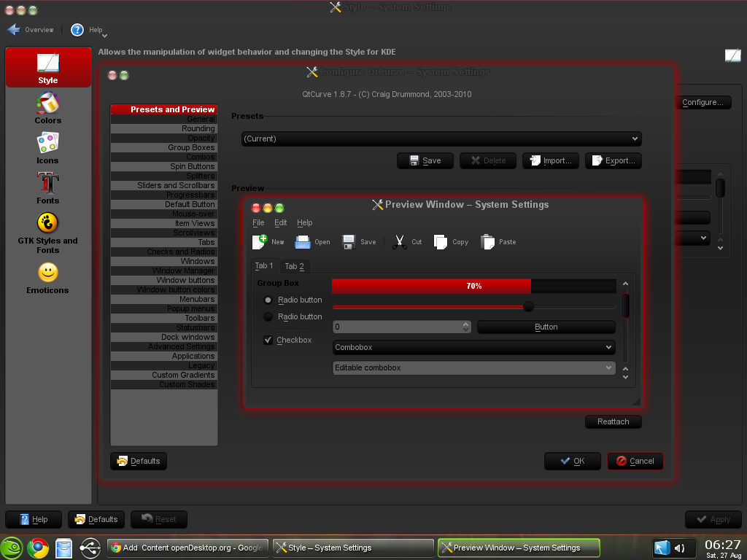Click the volume tray icon
This screenshot has height=560, width=747.
pos(680,548)
